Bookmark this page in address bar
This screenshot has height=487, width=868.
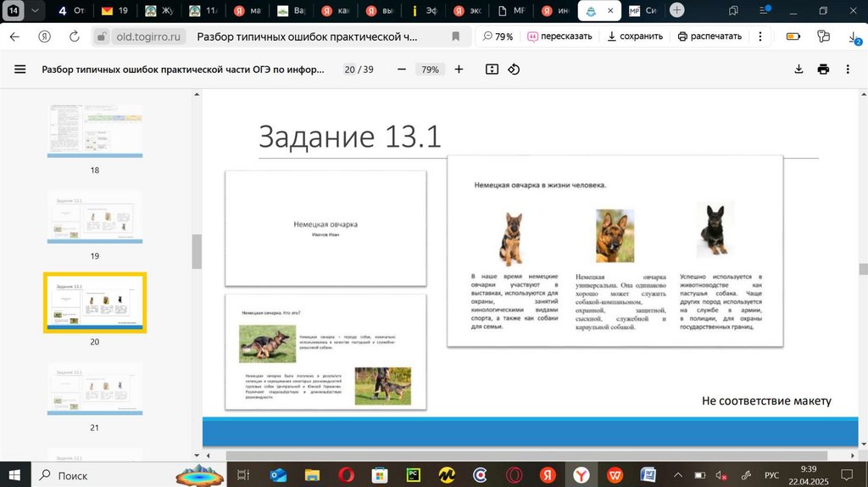point(456,36)
